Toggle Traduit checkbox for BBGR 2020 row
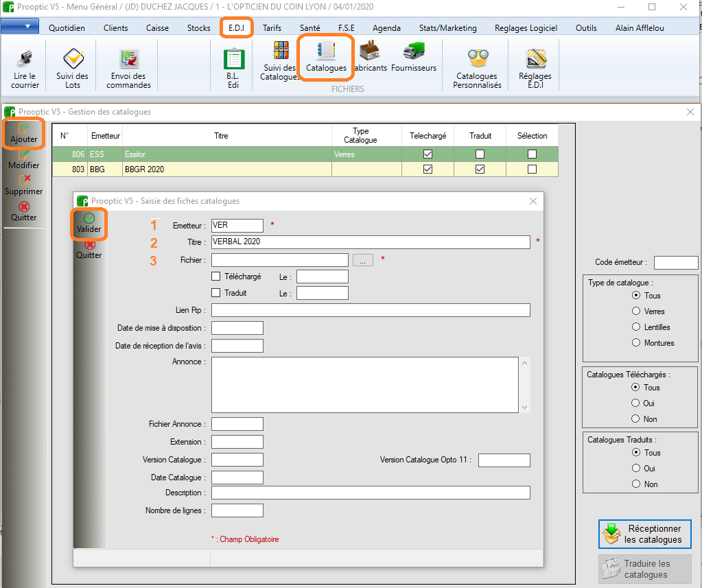 click(480, 169)
